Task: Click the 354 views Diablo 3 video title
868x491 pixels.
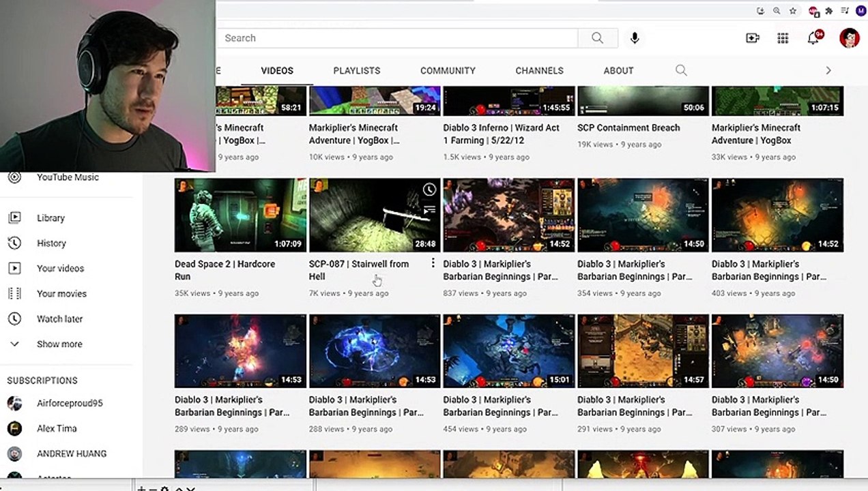Action: tap(635, 270)
